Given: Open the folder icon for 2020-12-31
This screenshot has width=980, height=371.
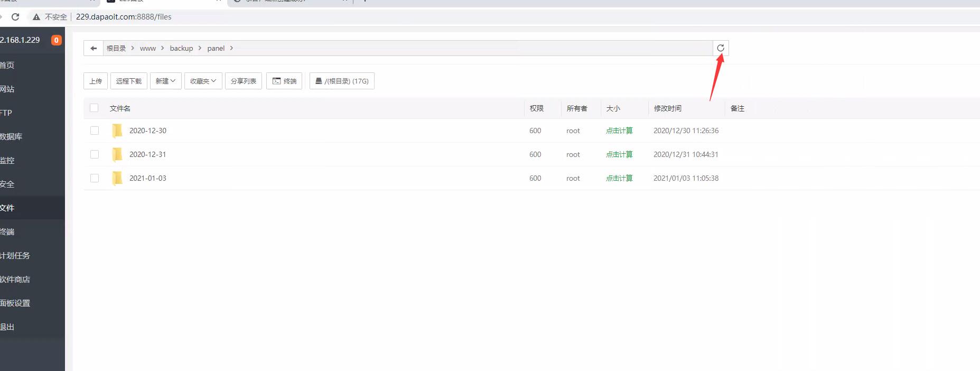Looking at the screenshot, I should [117, 154].
